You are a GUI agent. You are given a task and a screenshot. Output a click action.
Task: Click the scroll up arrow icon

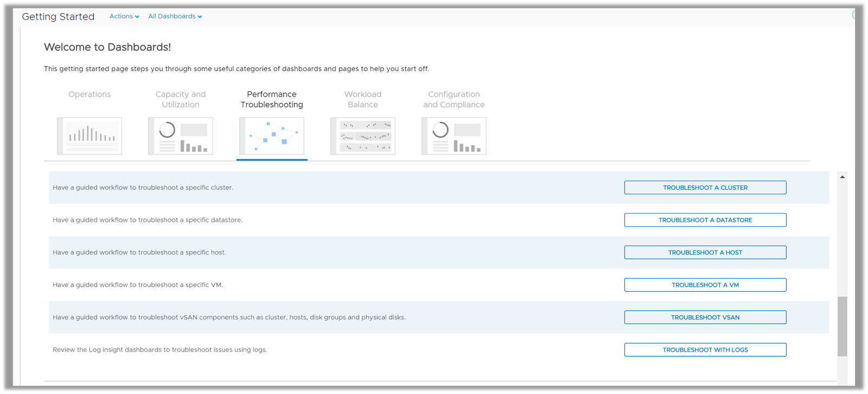click(x=842, y=177)
